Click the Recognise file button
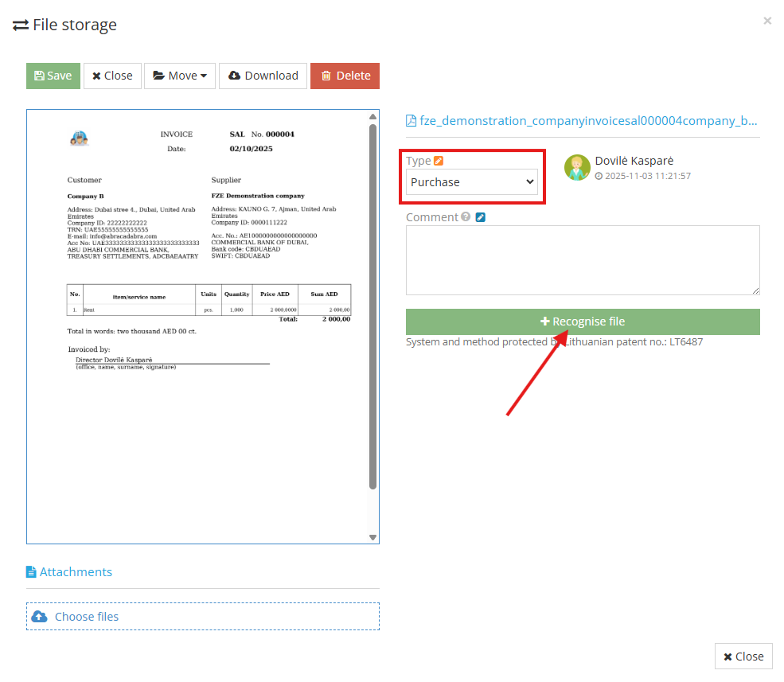This screenshot has height=682, width=784. pos(583,322)
